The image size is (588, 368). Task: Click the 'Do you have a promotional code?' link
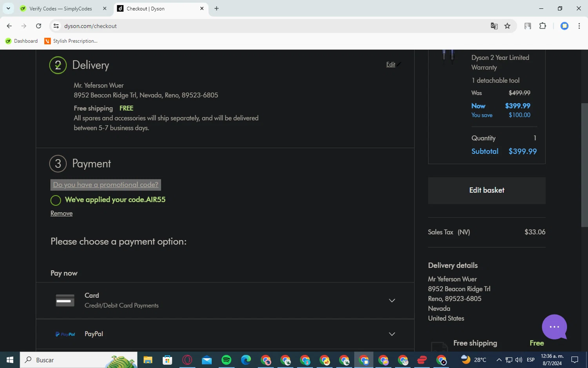105,185
